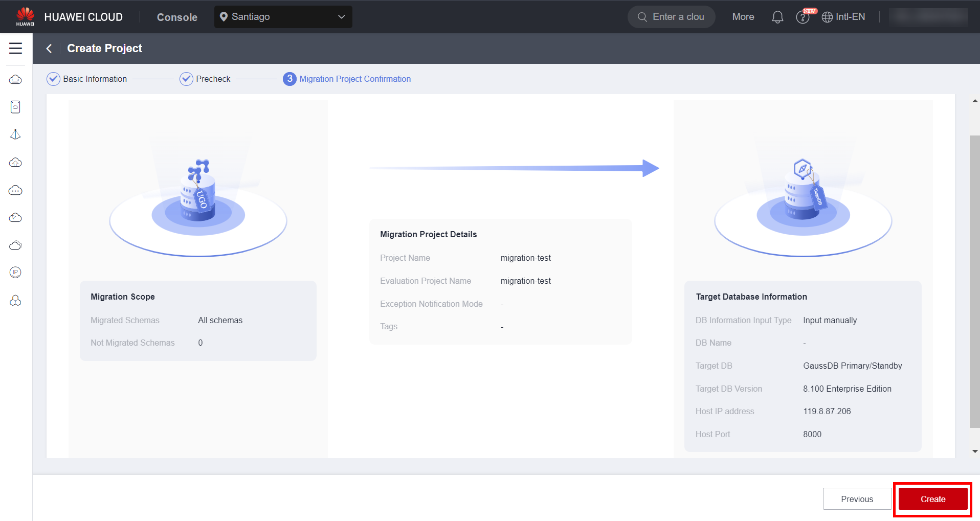Click the vertical scrollbar down arrow
This screenshot has width=980, height=521.
point(975,451)
